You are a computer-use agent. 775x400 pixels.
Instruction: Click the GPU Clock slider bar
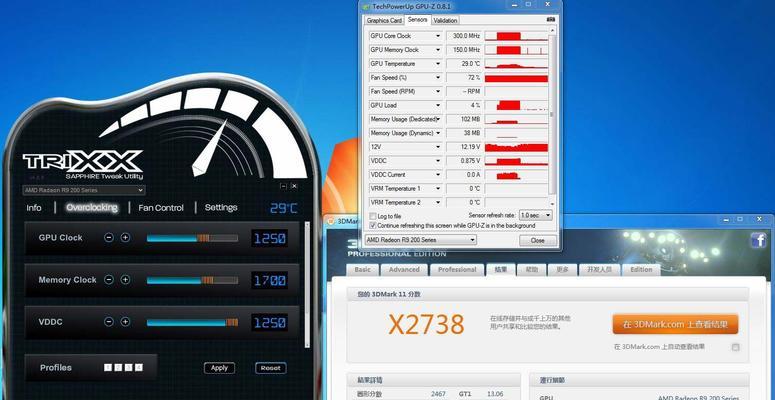(192, 238)
